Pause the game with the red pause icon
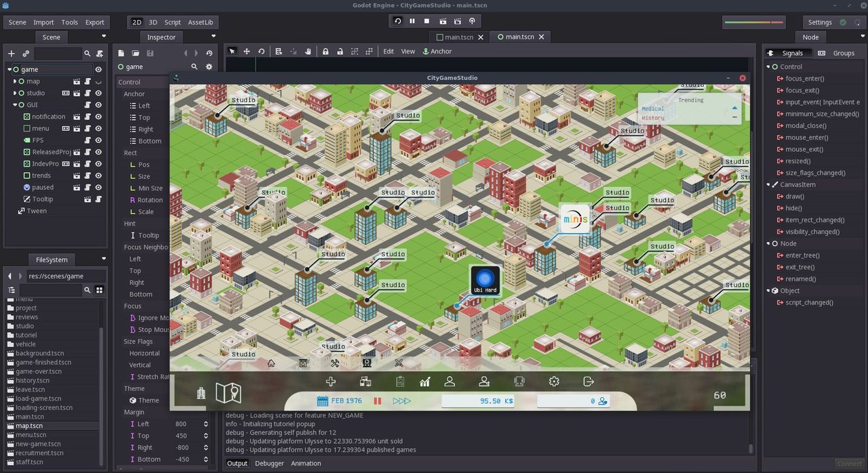 378,401
